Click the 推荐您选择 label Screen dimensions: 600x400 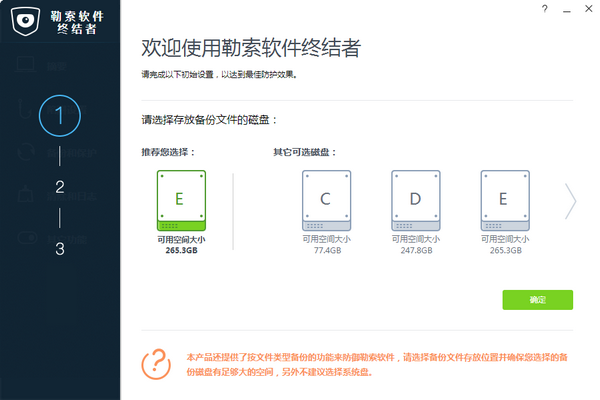[x=168, y=152]
